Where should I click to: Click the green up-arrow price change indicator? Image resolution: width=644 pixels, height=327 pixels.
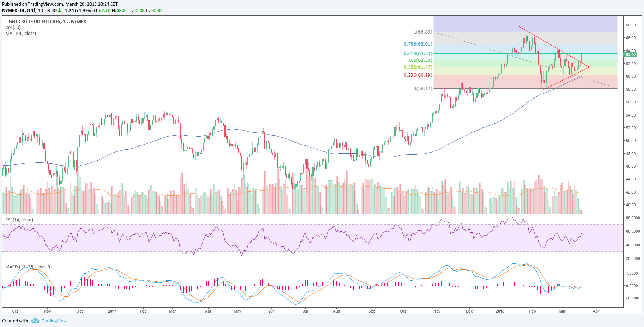tap(60, 10)
